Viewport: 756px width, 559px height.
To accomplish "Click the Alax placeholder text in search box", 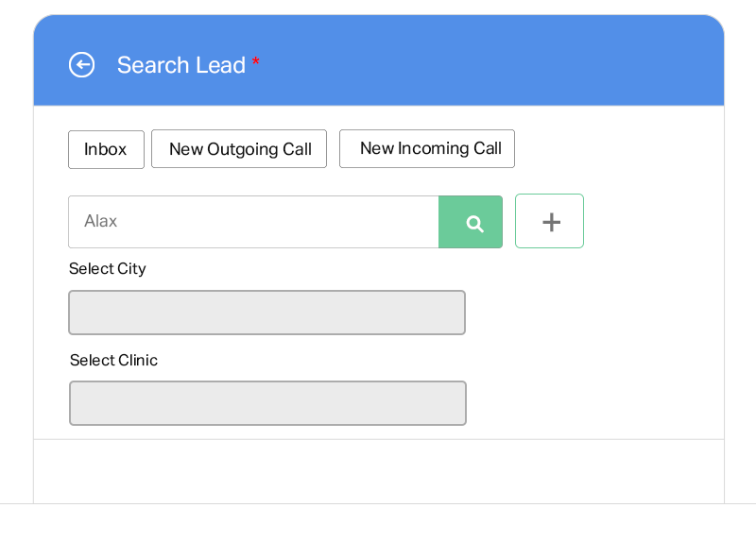I will [x=101, y=221].
